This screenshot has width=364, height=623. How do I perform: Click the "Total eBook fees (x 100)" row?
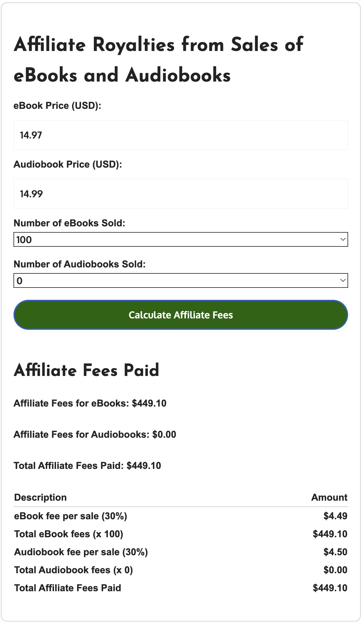click(69, 534)
